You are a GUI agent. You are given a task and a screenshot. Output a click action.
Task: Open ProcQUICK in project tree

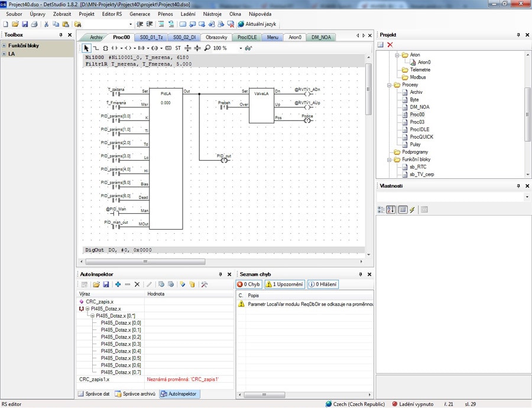coord(421,137)
